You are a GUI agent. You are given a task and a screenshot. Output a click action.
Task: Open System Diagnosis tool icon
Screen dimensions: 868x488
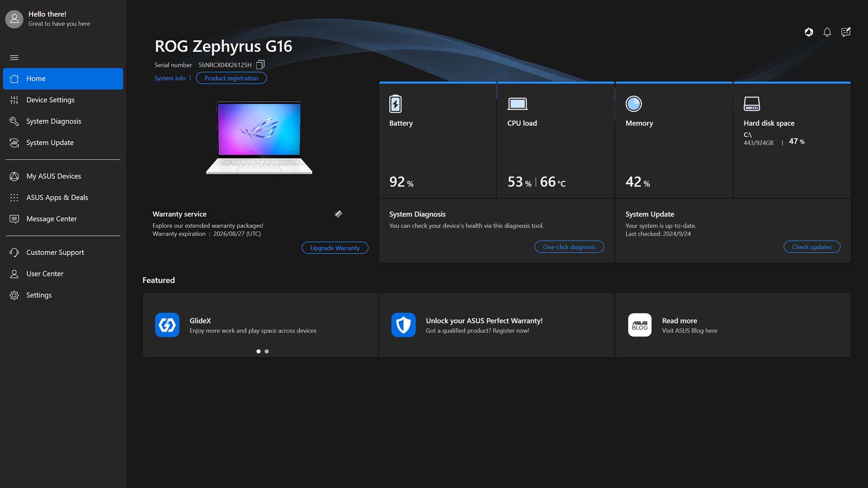[x=14, y=122]
